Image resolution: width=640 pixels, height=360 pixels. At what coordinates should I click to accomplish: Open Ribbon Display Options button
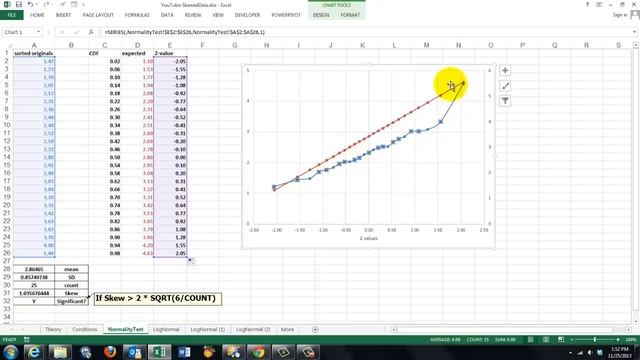[x=599, y=4]
